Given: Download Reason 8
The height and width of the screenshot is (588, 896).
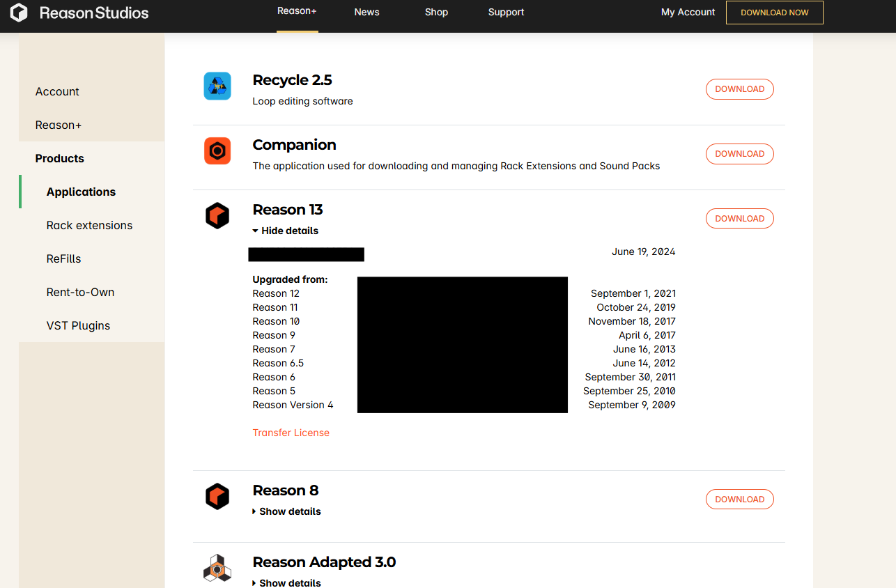Looking at the screenshot, I should tap(740, 500).
